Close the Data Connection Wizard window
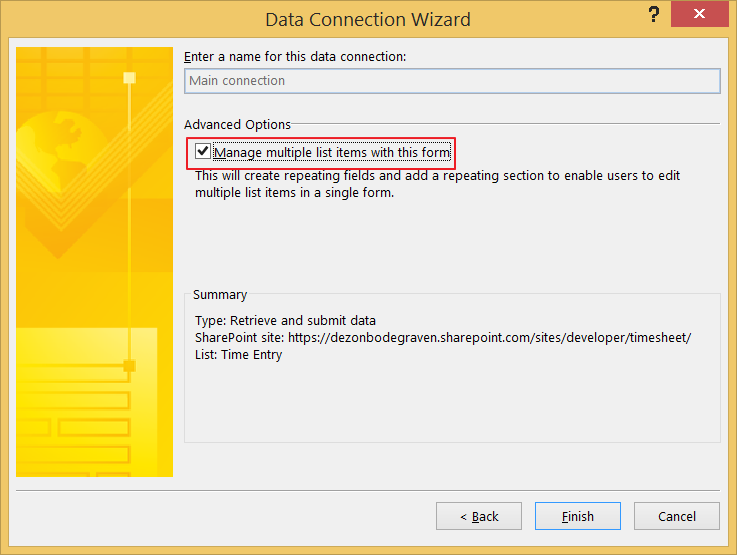This screenshot has height=555, width=737. click(x=699, y=14)
